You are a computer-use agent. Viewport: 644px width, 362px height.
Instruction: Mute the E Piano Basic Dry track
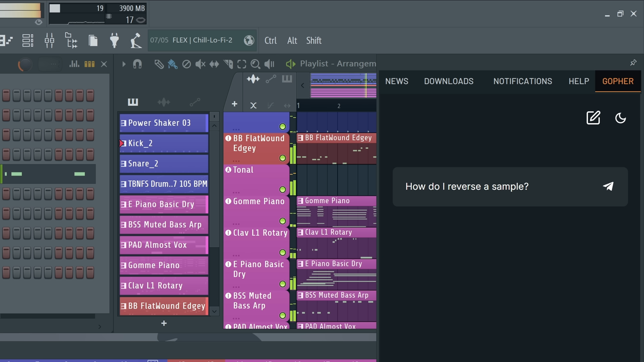coord(282,284)
